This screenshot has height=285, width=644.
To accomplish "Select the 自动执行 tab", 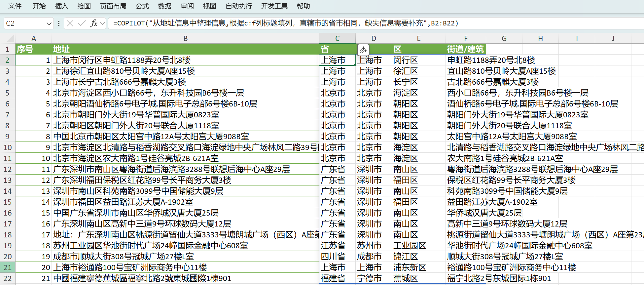I will (x=238, y=6).
